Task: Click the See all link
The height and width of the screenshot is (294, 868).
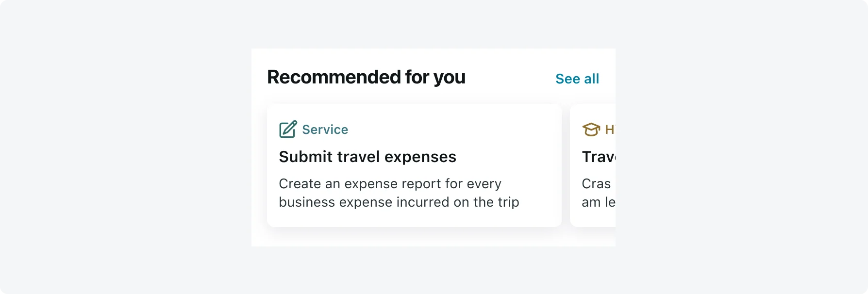Action: pyautogui.click(x=577, y=79)
